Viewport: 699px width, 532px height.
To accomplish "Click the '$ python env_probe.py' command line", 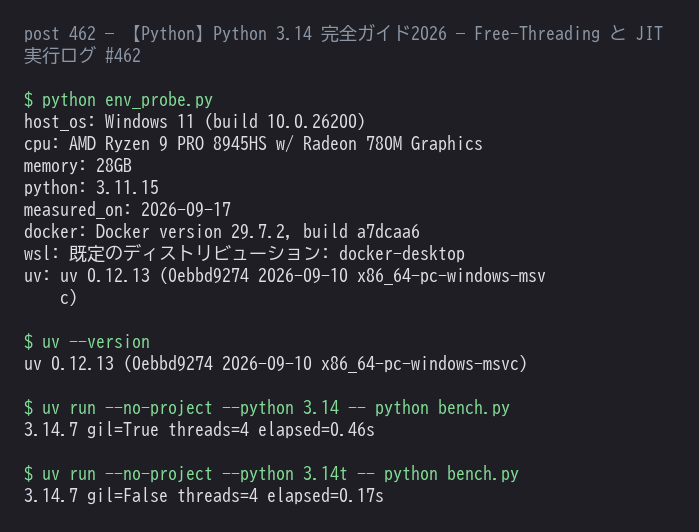I will [x=118, y=100].
